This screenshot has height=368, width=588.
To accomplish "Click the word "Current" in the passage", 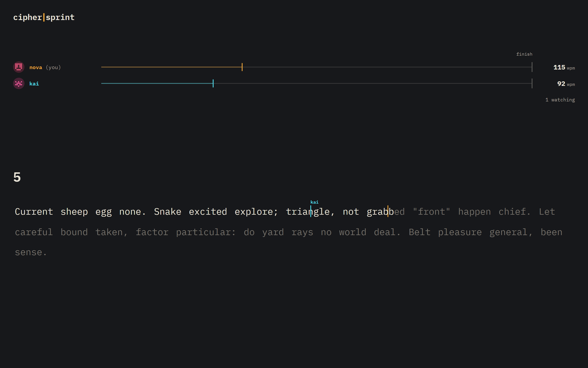I will coord(34,212).
